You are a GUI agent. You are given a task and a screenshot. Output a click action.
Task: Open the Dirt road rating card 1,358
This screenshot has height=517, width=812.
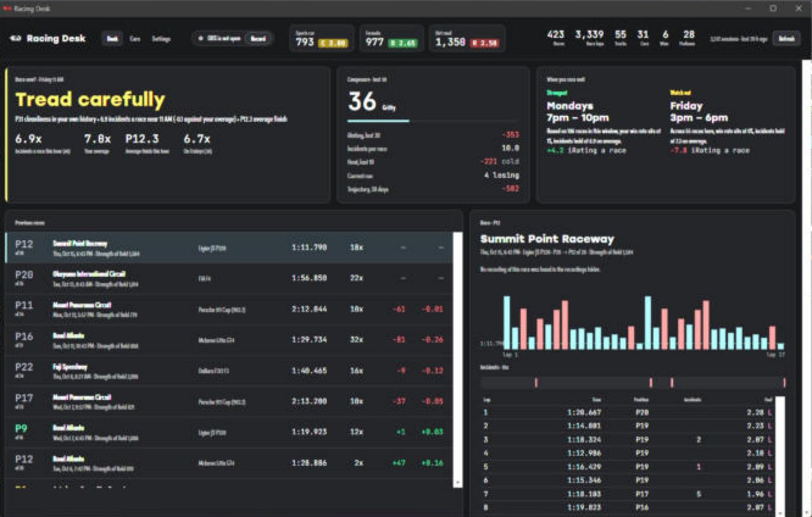(467, 38)
